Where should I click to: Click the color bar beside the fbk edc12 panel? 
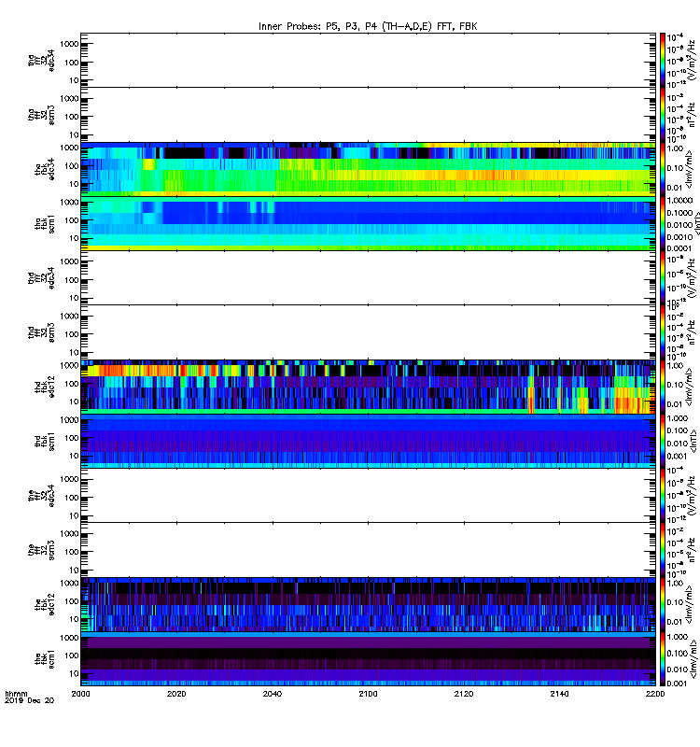coord(663,604)
